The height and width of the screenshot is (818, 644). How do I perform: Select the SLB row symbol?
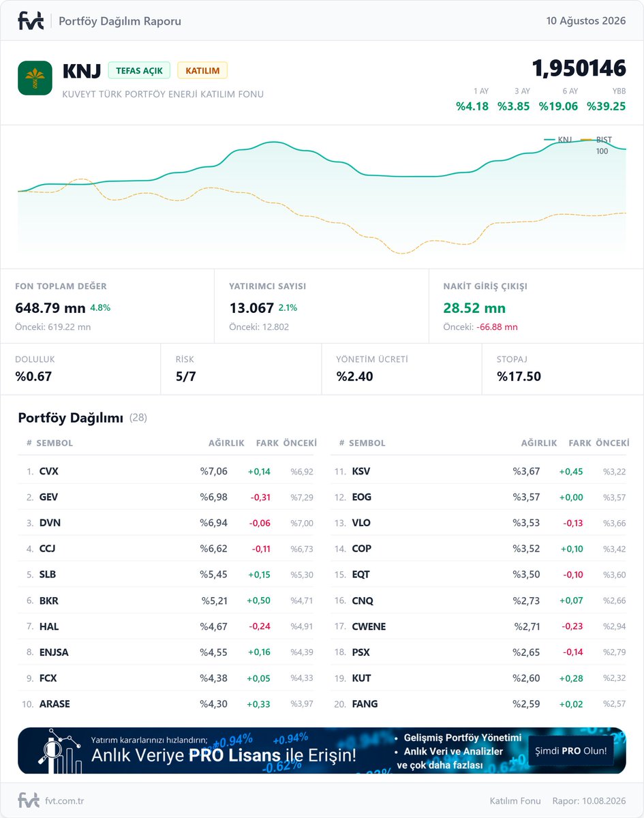point(48,575)
